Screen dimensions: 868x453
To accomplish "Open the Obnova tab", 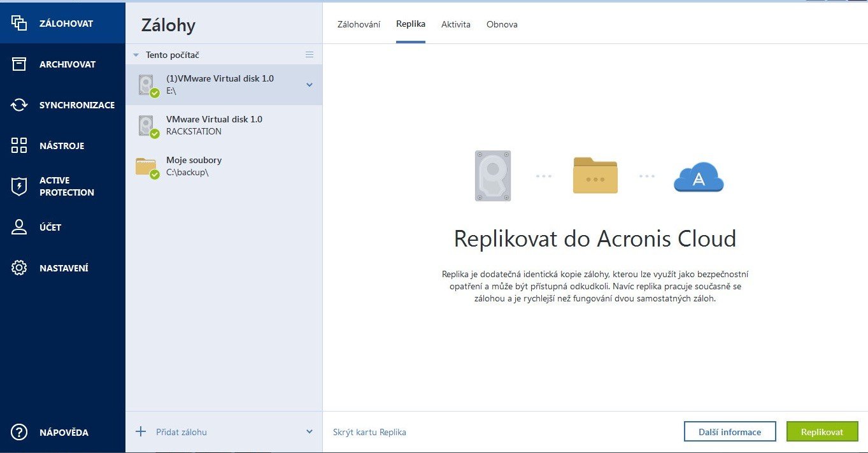I will 502,24.
